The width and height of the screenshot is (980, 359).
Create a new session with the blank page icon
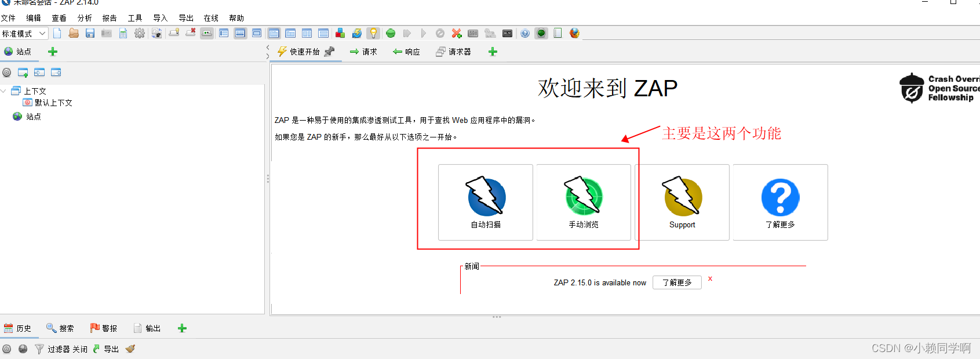57,33
